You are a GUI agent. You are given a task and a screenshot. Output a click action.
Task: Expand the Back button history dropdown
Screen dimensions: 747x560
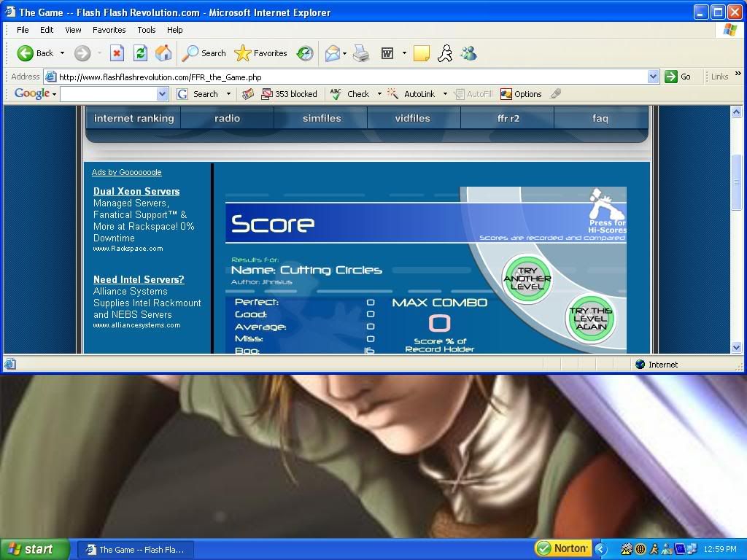tap(62, 53)
